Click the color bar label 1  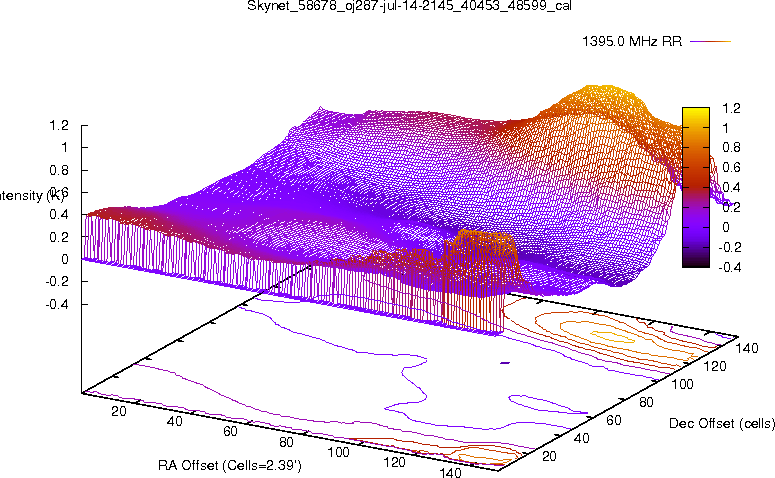[x=726, y=128]
